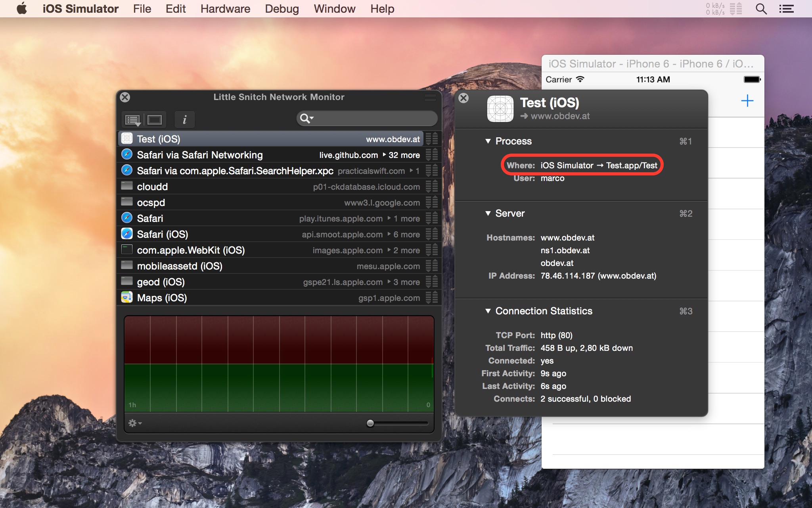Click the Safari (iOS) compass icon
This screenshot has height=508, width=812.
coord(127,234)
